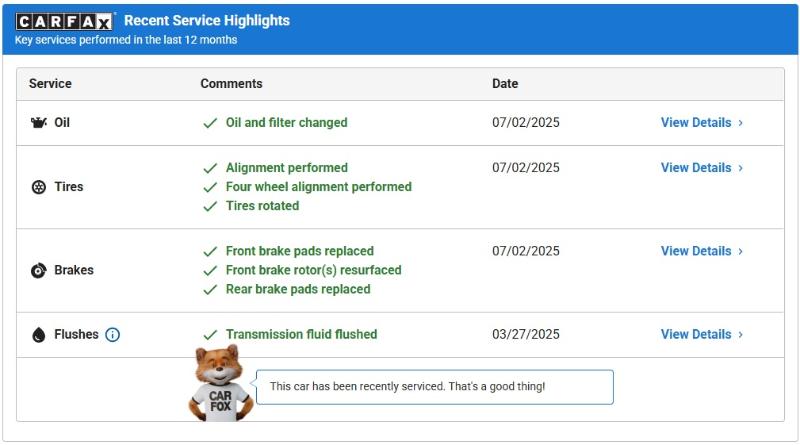Open the Flushes info tooltip icon

tap(112, 335)
